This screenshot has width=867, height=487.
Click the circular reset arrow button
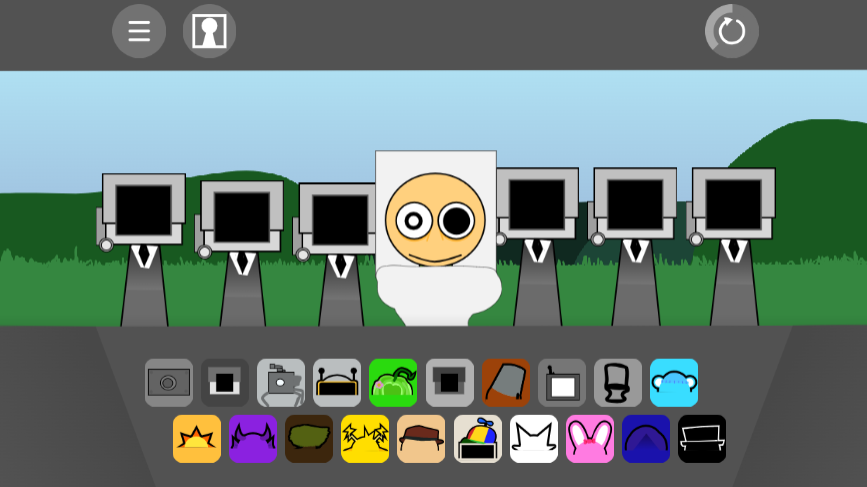click(732, 31)
